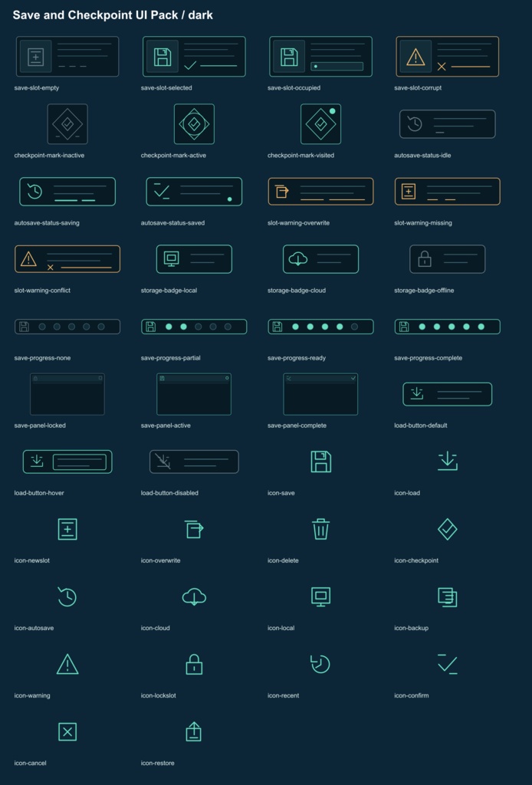Click the load-button-default button
The width and height of the screenshot is (532, 785).
click(x=448, y=394)
